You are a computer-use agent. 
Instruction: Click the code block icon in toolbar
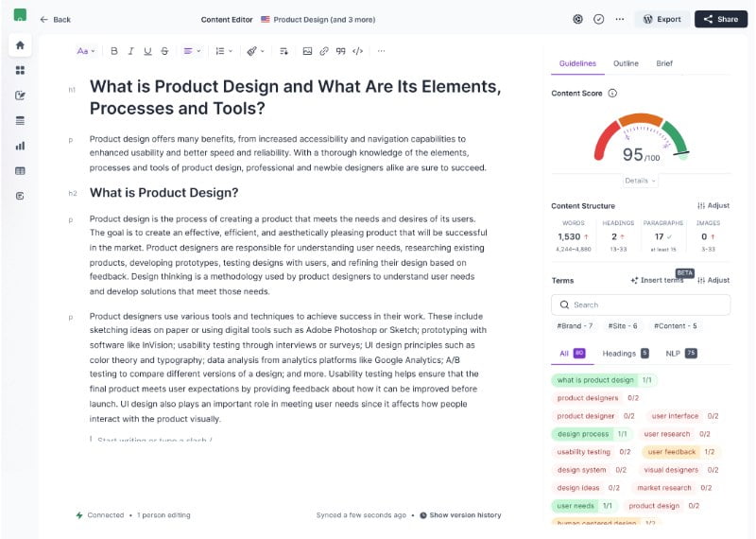coord(357,51)
